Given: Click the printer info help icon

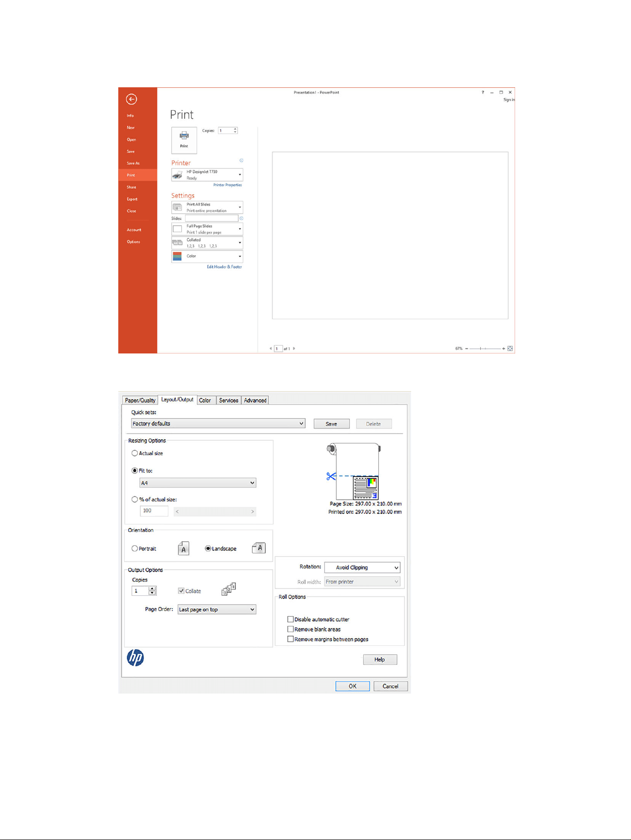Looking at the screenshot, I should (241, 161).
